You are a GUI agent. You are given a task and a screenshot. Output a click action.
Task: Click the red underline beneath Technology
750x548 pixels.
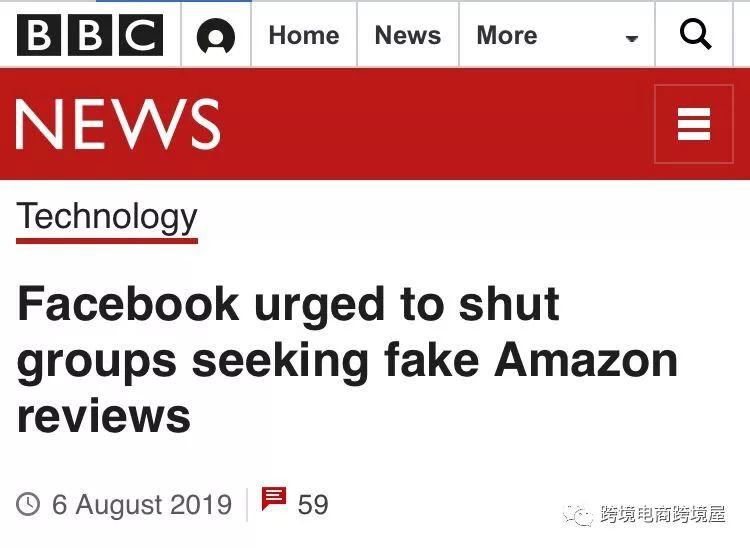click(x=107, y=241)
